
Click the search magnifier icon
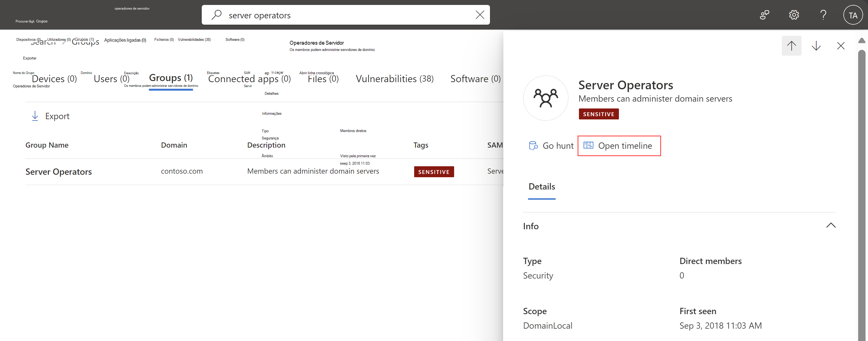click(x=216, y=15)
